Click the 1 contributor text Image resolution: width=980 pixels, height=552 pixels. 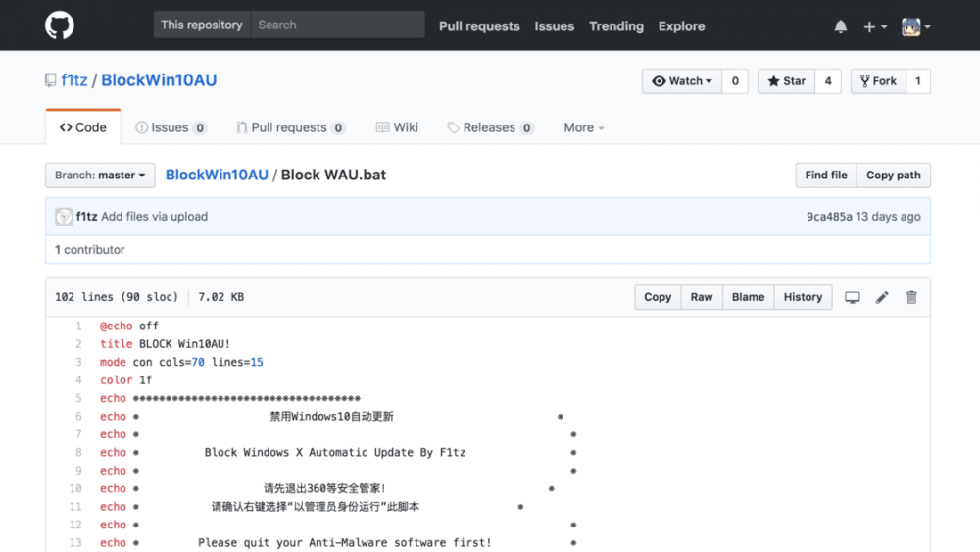(x=90, y=249)
